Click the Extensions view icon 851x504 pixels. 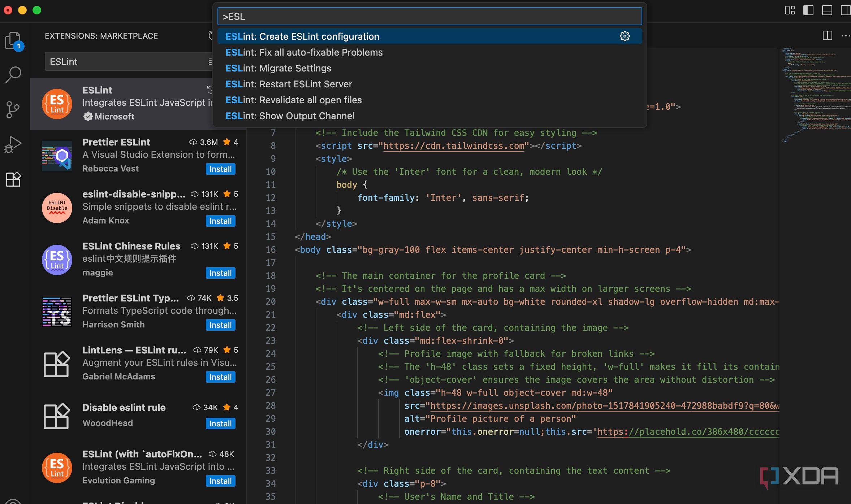click(x=13, y=179)
